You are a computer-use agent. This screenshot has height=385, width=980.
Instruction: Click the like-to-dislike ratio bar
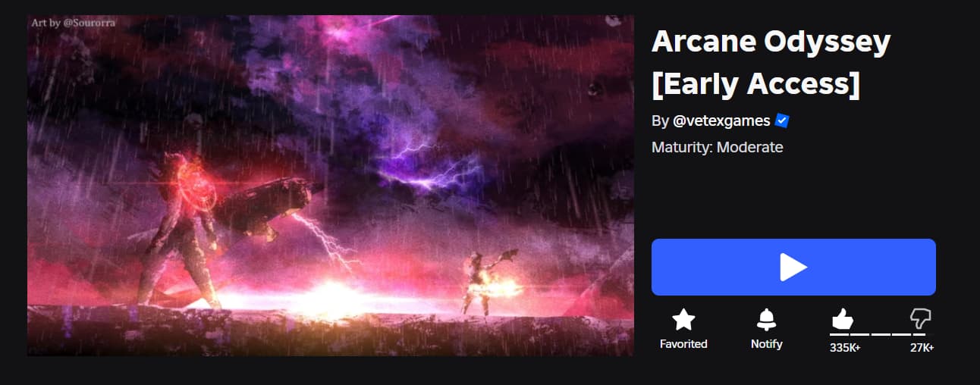pyautogui.click(x=878, y=334)
